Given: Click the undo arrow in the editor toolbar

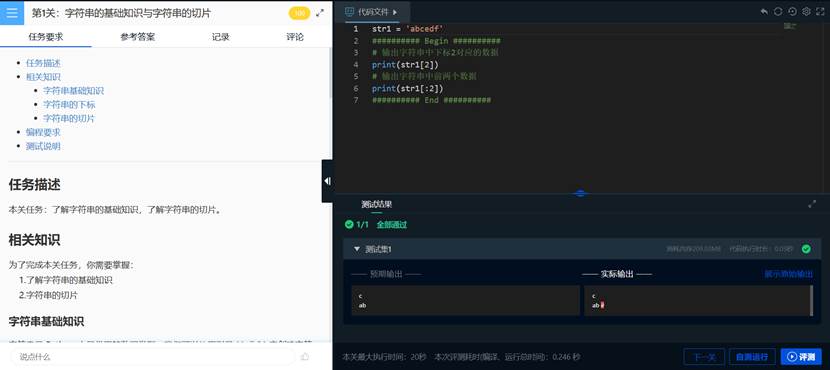Looking at the screenshot, I should 764,12.
